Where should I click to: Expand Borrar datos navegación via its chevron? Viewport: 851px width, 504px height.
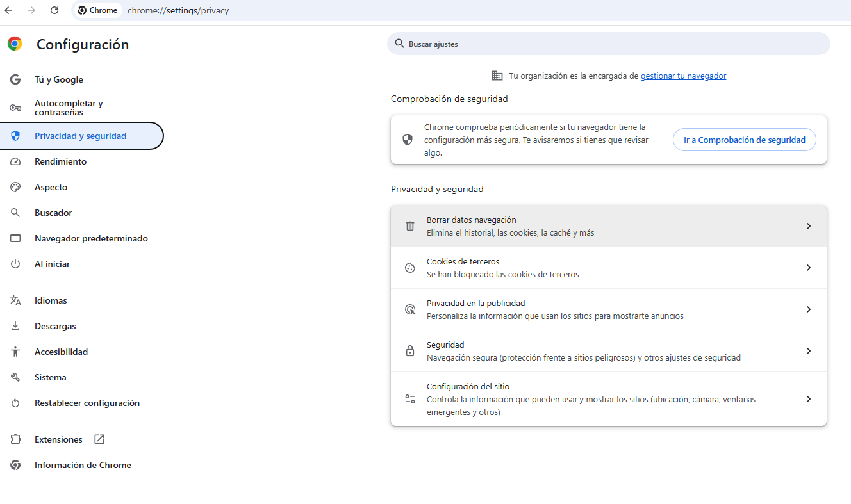click(809, 226)
